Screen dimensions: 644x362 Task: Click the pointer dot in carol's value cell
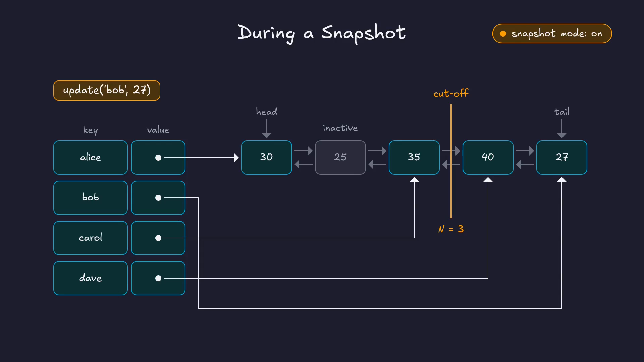click(x=158, y=238)
